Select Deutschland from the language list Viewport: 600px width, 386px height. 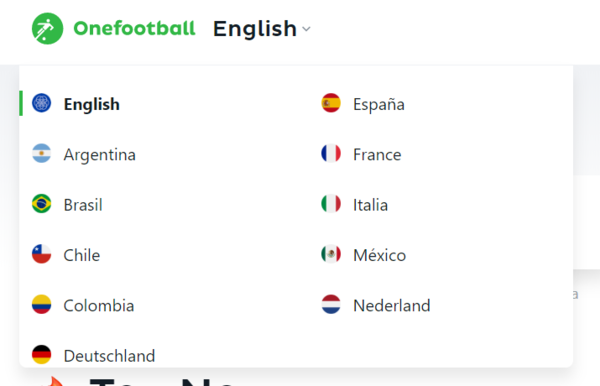click(x=109, y=356)
